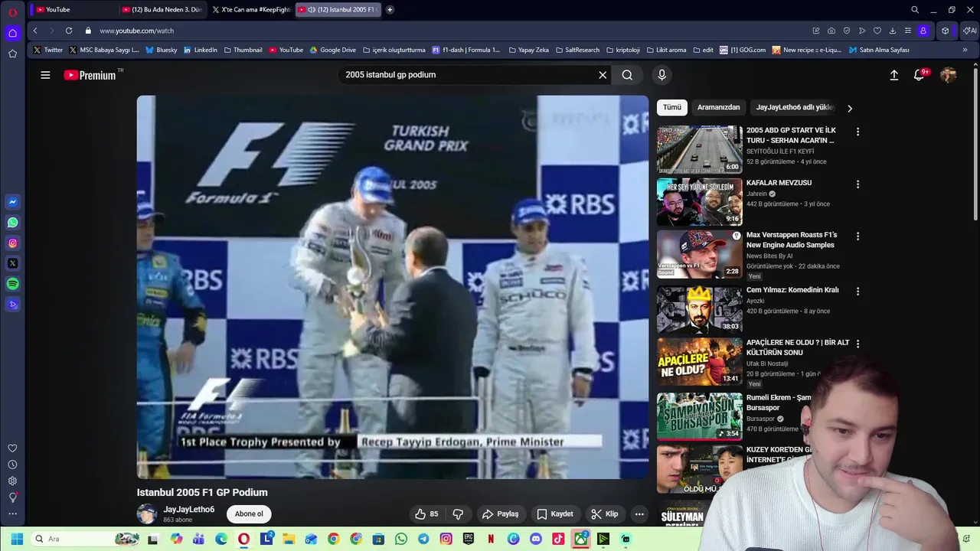Screen dimensions: 980x551
Task: Open Cem Yılmaz: Komedinin Kralı title
Action: (x=792, y=290)
